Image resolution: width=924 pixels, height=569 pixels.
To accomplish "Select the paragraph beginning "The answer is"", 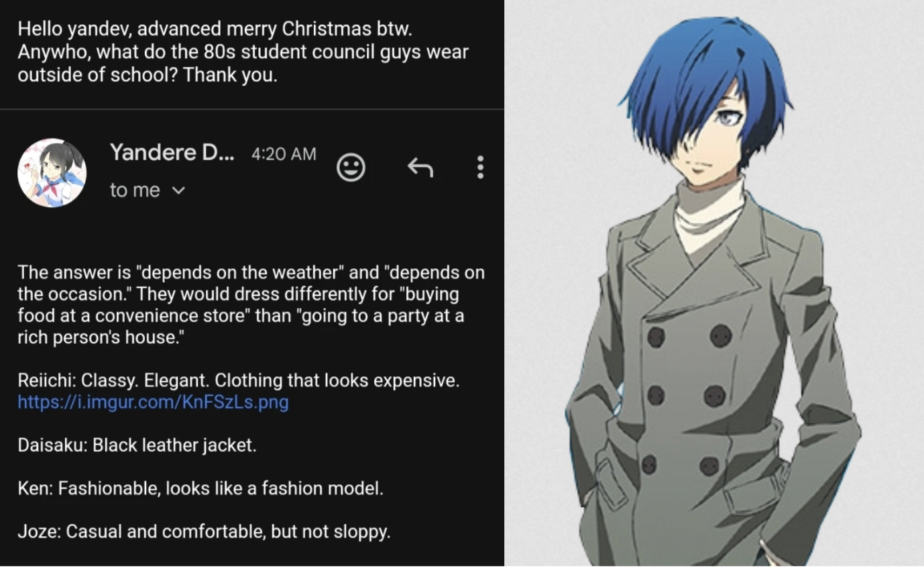I will click(x=251, y=305).
